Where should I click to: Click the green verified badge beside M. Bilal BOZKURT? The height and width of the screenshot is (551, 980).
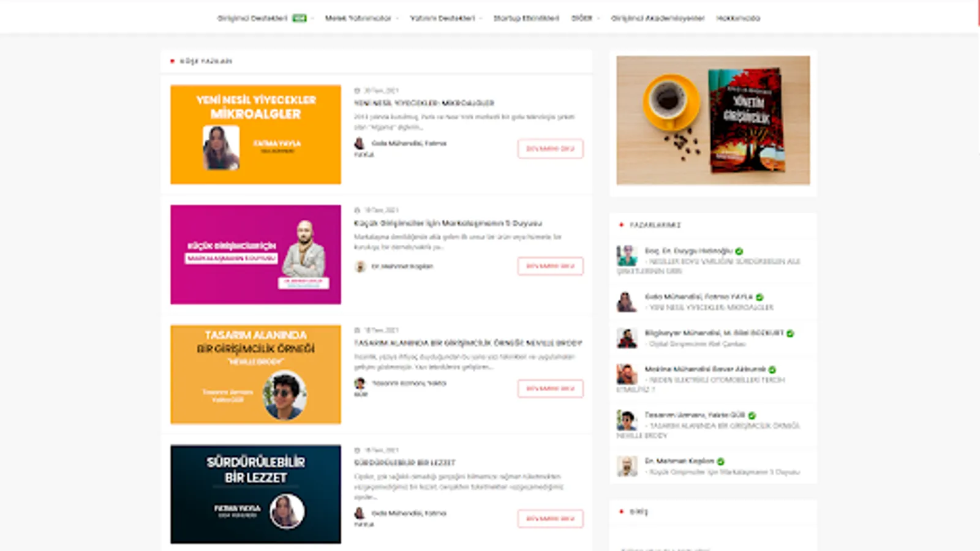click(x=790, y=334)
